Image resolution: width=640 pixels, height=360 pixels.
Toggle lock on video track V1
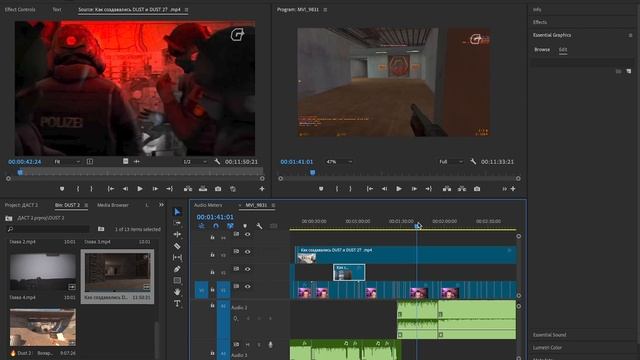212,289
